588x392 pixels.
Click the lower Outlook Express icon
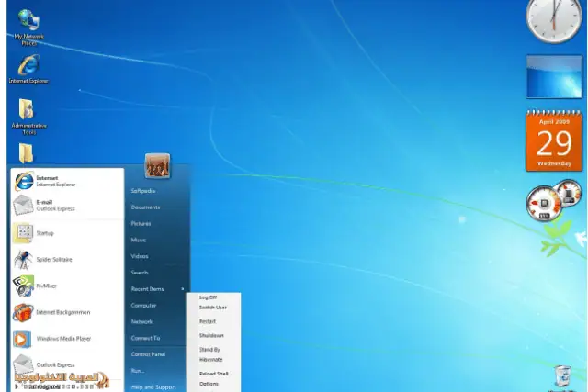[23, 364]
